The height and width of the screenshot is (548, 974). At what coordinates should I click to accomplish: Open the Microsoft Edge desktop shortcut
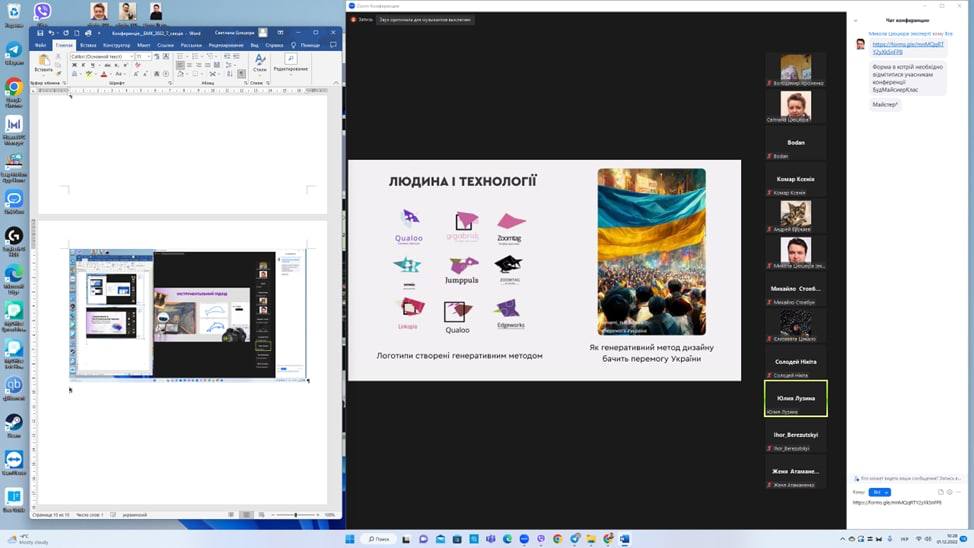point(14,277)
